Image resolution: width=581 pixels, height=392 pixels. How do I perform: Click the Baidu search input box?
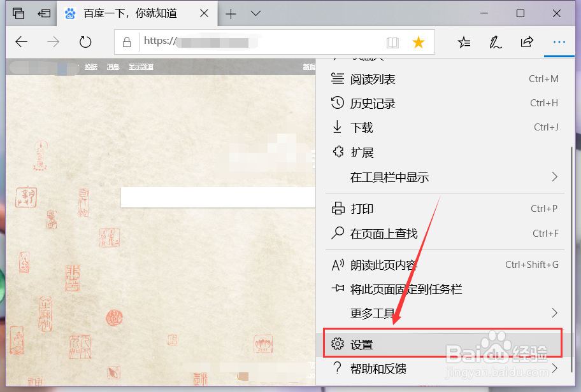tap(218, 197)
